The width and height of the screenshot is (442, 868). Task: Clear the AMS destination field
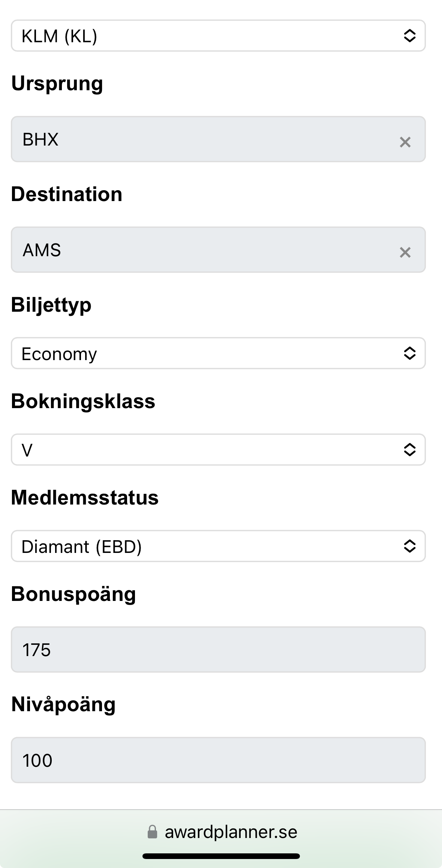[405, 252]
